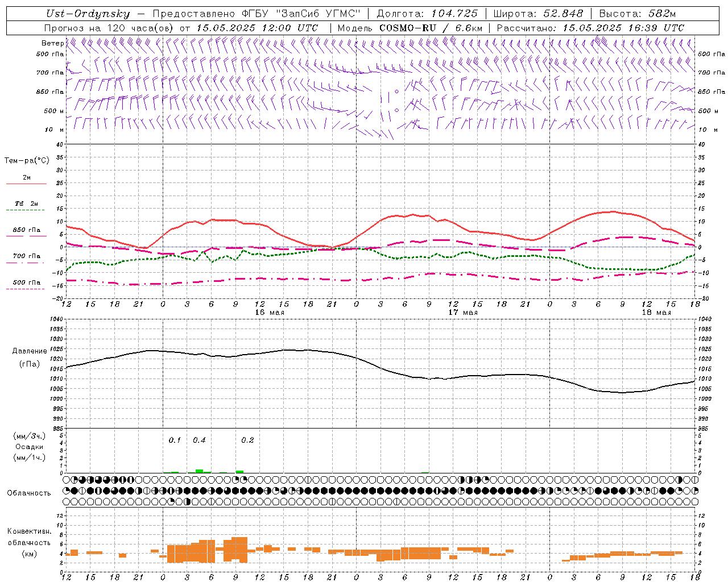
Task: Click the green dotted sample under Td 2м
Action: click(27, 210)
